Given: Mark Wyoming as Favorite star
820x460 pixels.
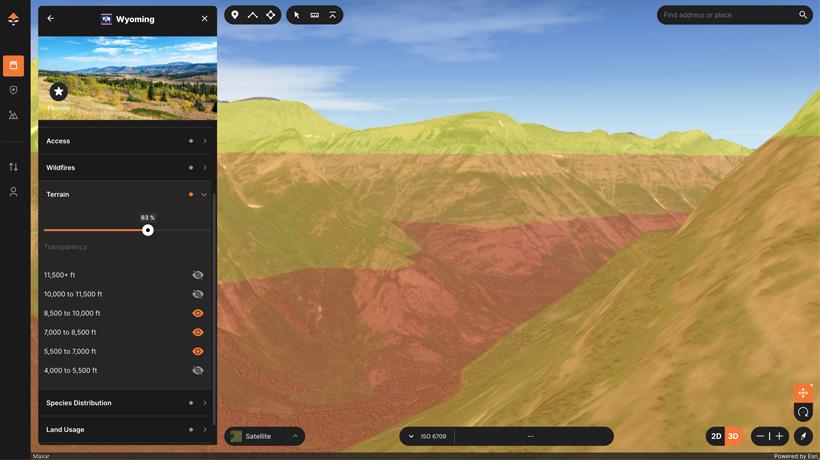Looking at the screenshot, I should pyautogui.click(x=58, y=92).
